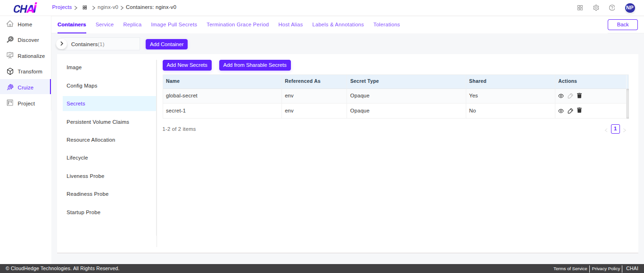
Task: Open Termination Grace Period tab
Action: pyautogui.click(x=238, y=24)
